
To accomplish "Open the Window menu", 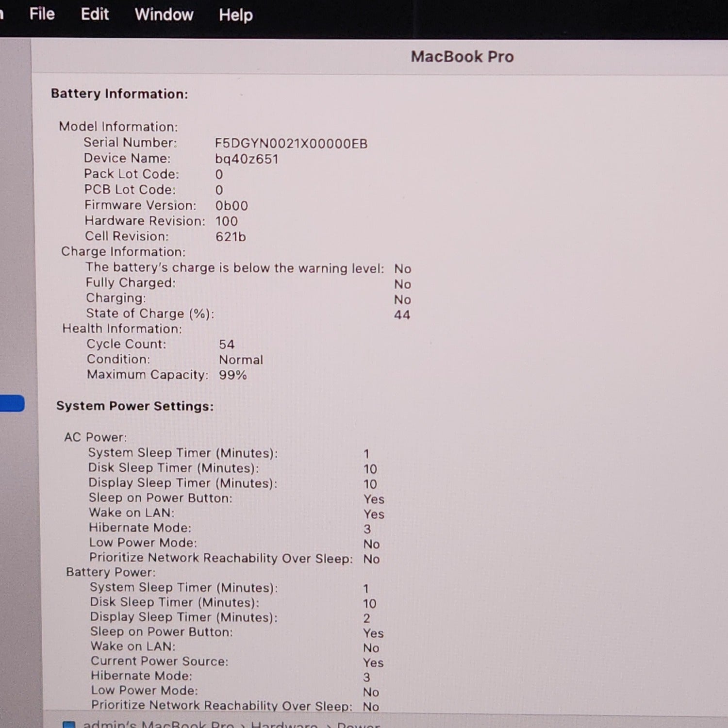I will 164,15.
